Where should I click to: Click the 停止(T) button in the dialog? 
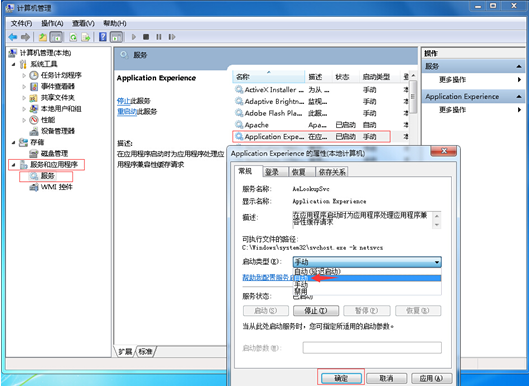coord(316,310)
